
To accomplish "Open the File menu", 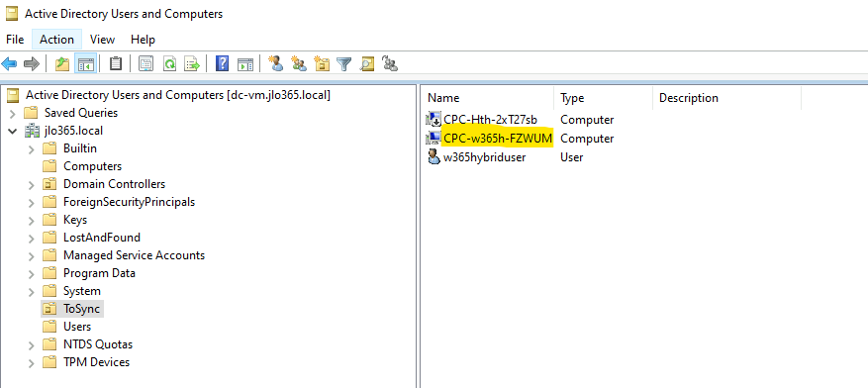I will [15, 40].
